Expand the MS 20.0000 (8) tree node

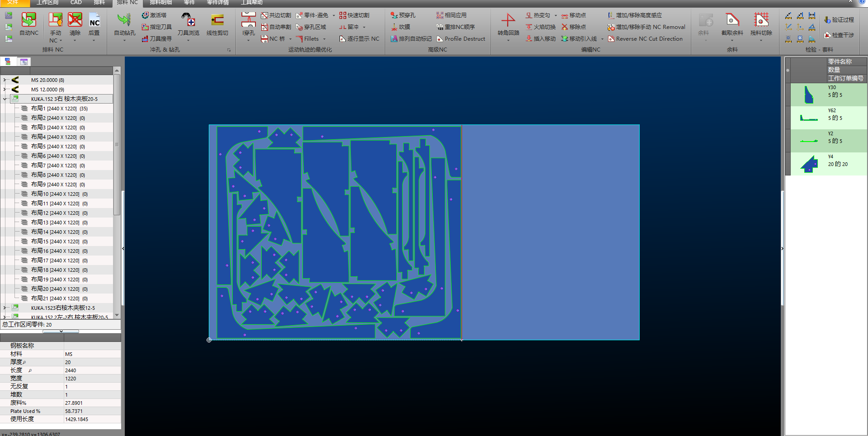click(5, 80)
